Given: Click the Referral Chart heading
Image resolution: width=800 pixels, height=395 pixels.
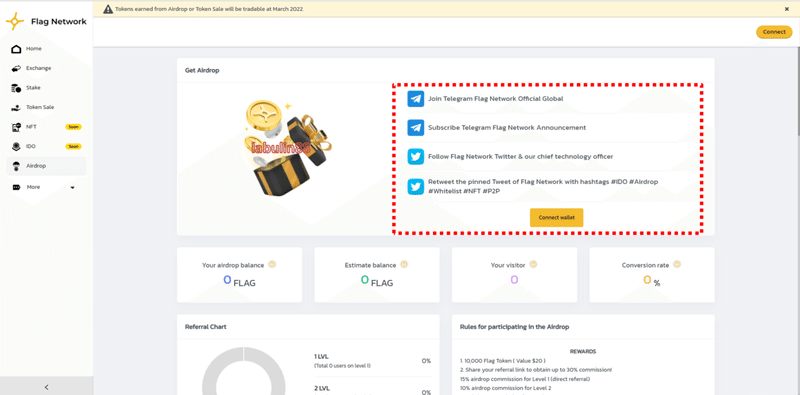Looking at the screenshot, I should pos(206,327).
